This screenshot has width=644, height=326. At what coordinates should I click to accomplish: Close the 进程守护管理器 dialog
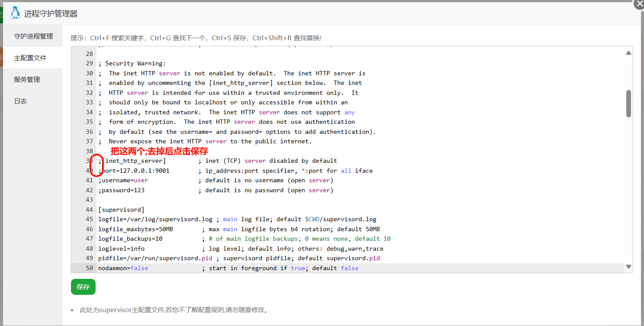[640, 4]
